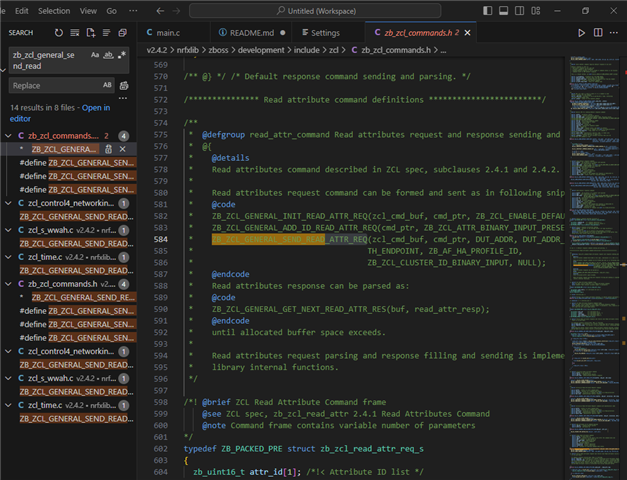The image size is (627, 480).
Task: Open new search editor icon
Action: [x=90, y=33]
